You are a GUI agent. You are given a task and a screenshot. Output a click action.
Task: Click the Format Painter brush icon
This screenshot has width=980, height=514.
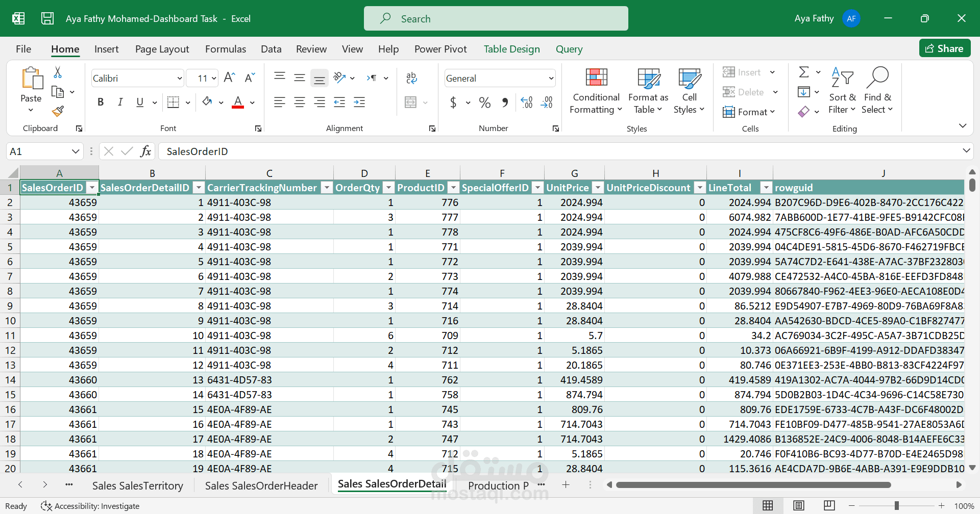[58, 111]
